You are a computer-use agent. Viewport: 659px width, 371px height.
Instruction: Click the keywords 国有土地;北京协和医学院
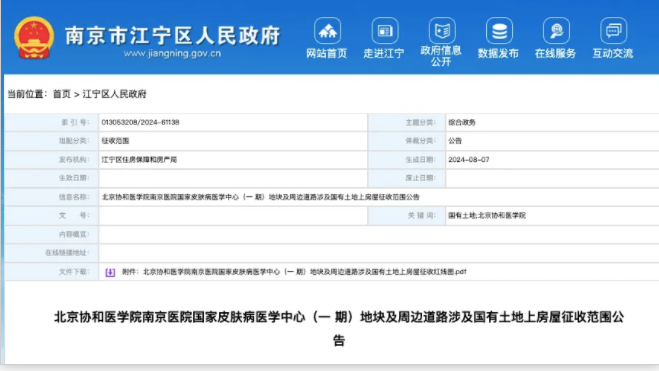pos(487,216)
